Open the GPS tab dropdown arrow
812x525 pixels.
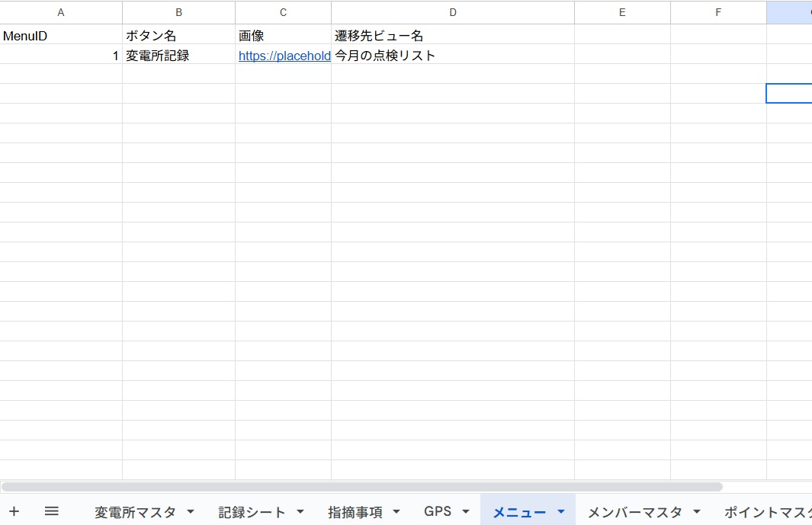pos(466,512)
